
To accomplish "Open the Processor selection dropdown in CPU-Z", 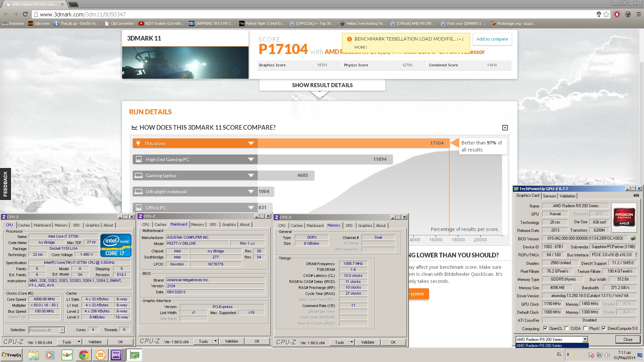I will (62, 330).
